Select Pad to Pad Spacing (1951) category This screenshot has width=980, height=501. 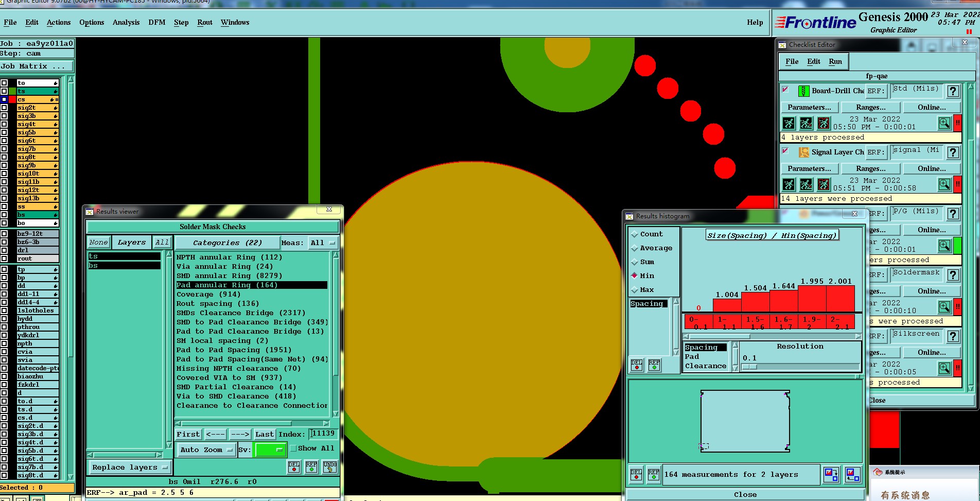tap(234, 350)
